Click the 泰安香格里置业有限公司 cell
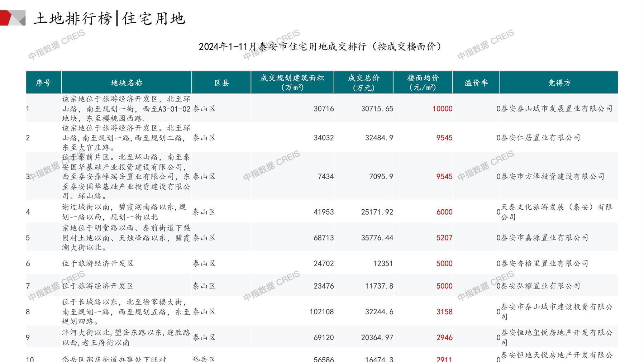Viewport: 644px width, 362px height. click(544, 263)
